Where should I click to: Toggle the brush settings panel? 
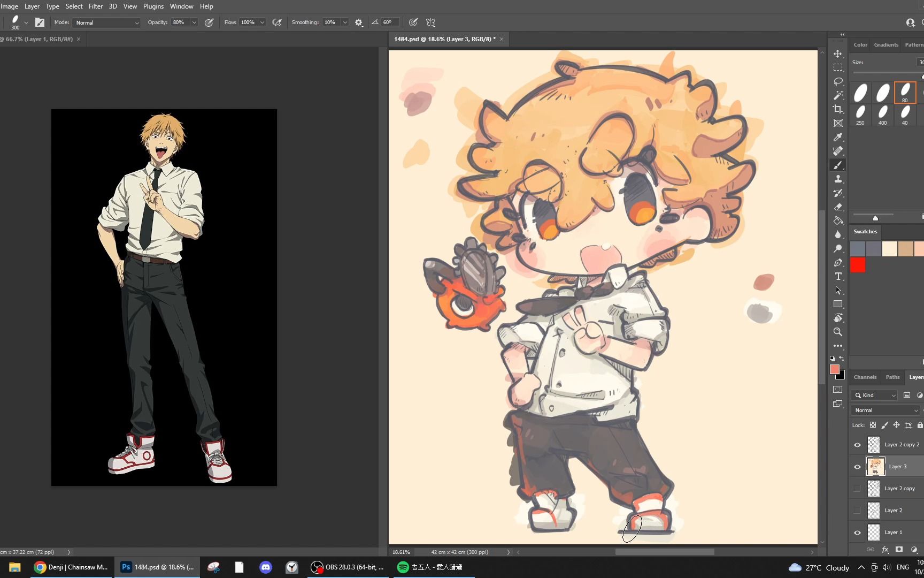pos(40,22)
